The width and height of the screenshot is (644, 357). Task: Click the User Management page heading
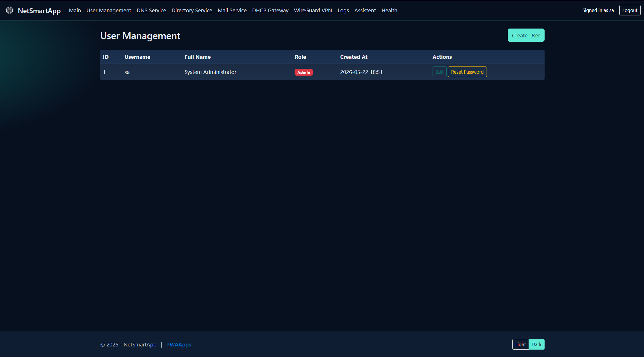140,36
